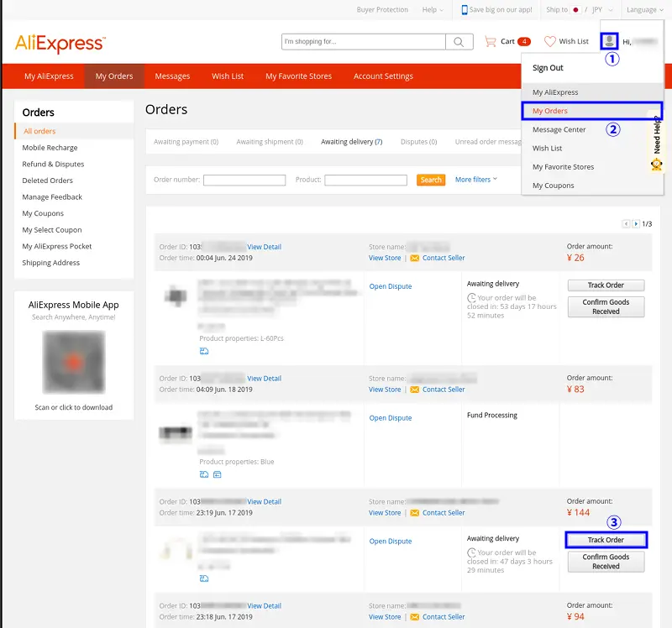
Task: Click the search magnifier icon
Action: 457,41
